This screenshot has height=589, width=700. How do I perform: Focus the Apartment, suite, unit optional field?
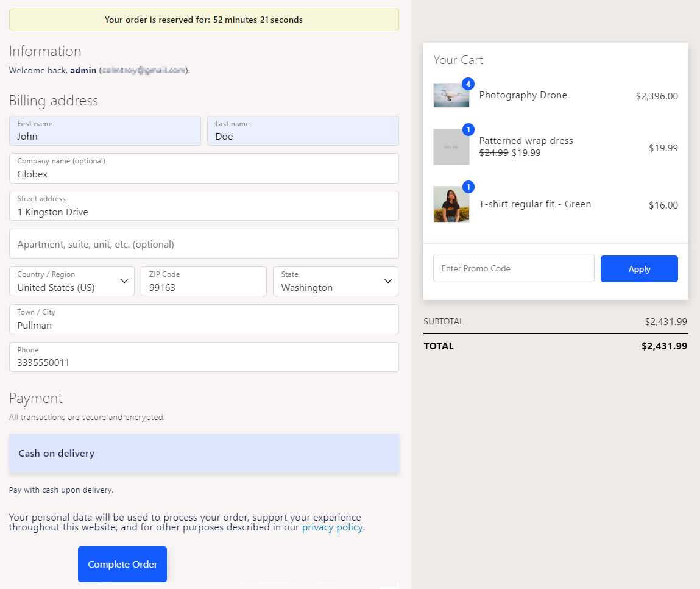point(204,243)
